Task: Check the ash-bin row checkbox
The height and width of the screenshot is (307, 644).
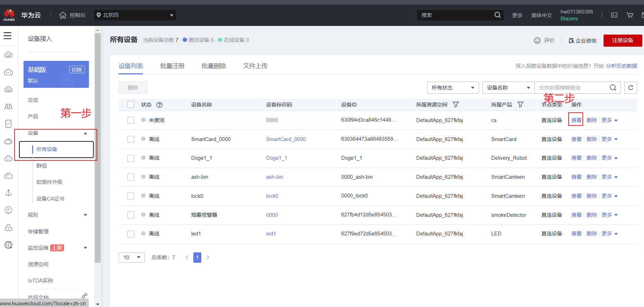Action: (x=131, y=177)
